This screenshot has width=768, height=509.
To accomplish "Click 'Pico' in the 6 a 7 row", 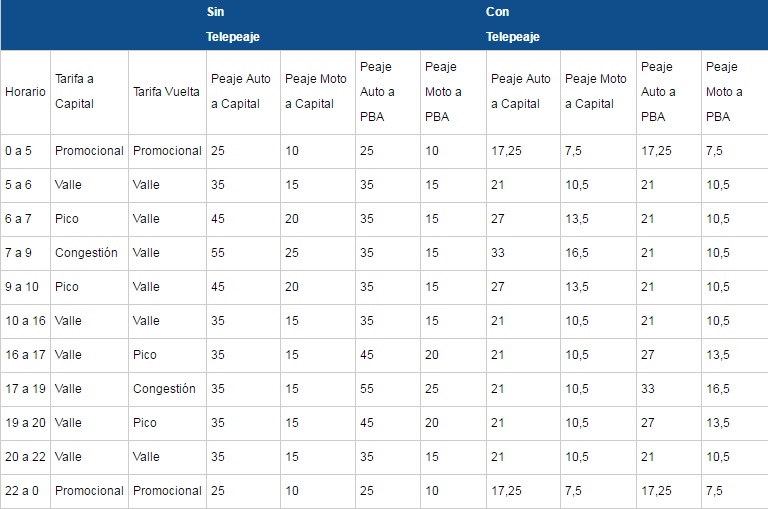I will [x=67, y=219].
